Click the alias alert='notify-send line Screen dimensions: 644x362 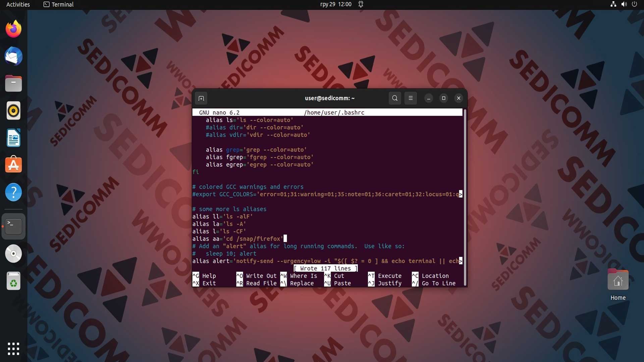pos(327,261)
